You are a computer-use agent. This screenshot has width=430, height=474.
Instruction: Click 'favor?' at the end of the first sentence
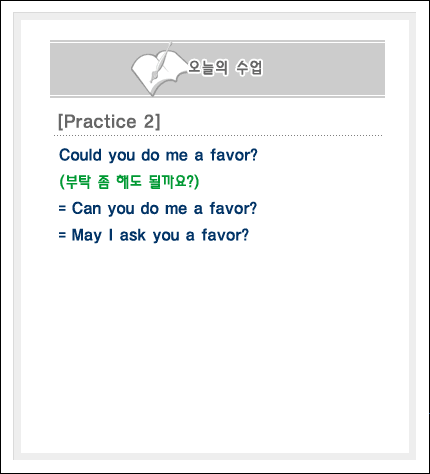[x=234, y=155]
